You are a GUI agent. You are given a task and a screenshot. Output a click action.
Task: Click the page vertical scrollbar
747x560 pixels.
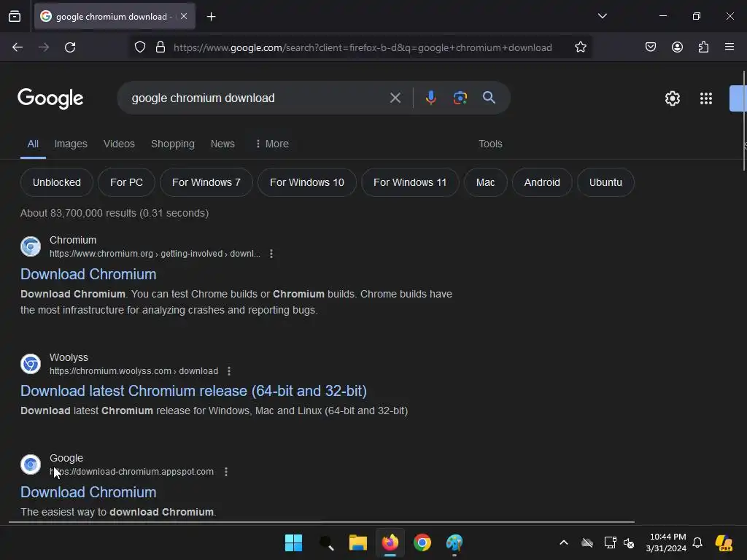744,120
